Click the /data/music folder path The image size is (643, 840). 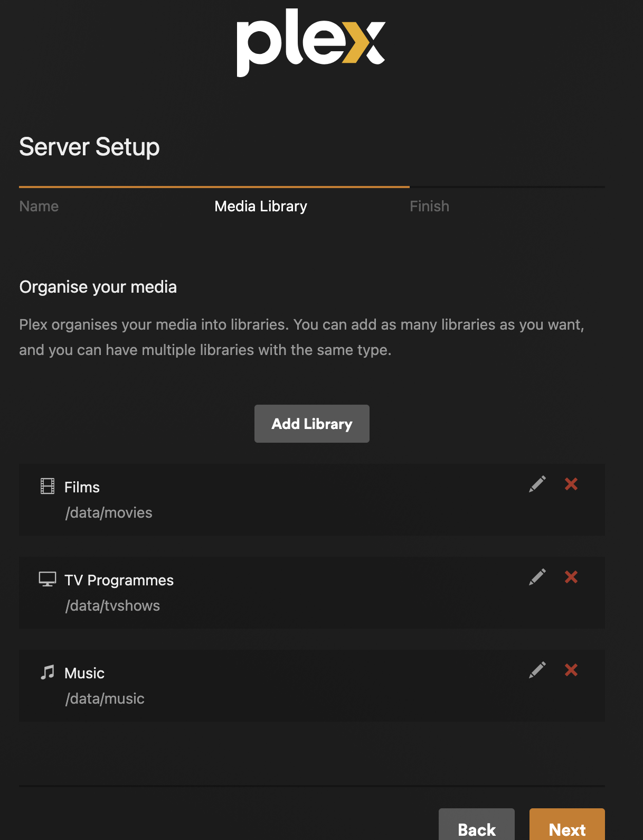pos(105,698)
